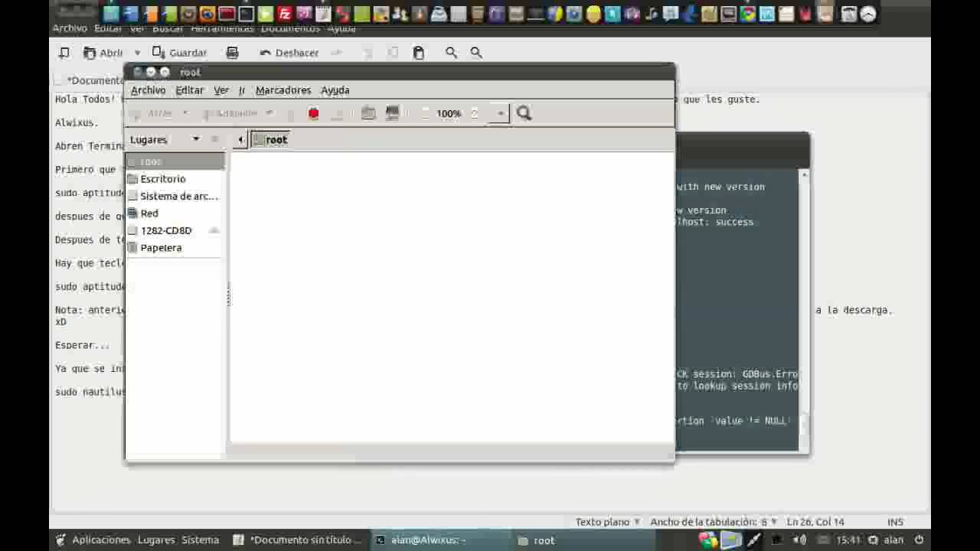Open gedit's find magnifier icon
The height and width of the screenshot is (551, 980).
tap(452, 53)
